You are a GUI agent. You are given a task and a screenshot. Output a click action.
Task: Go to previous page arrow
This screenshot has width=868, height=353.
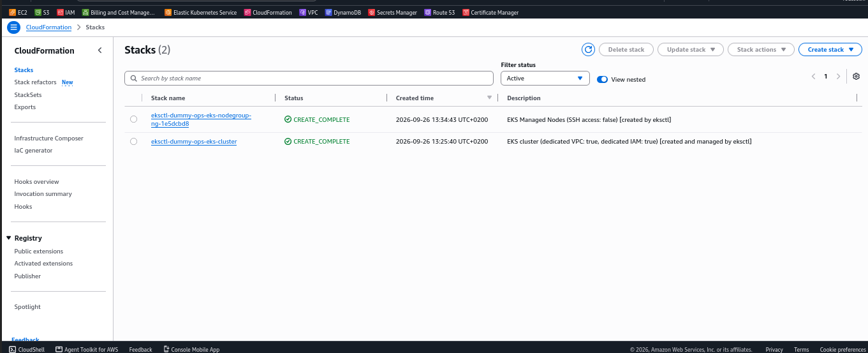pyautogui.click(x=813, y=76)
